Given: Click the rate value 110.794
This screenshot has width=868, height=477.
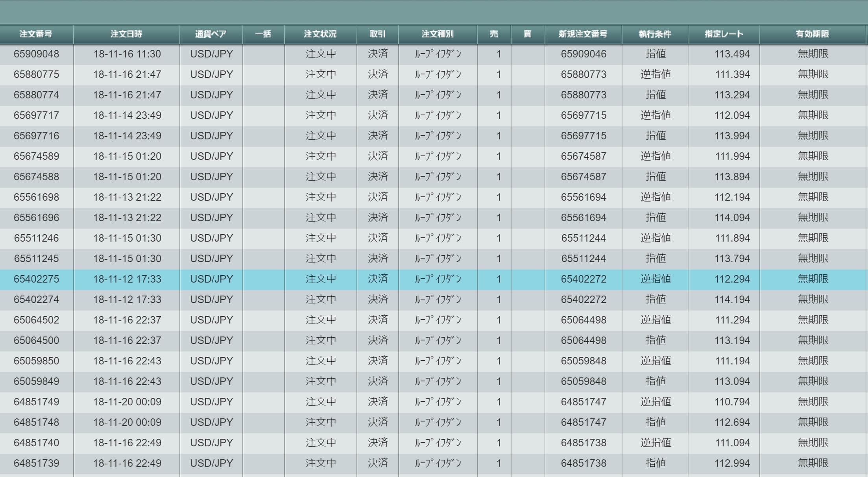Looking at the screenshot, I should pos(732,402).
